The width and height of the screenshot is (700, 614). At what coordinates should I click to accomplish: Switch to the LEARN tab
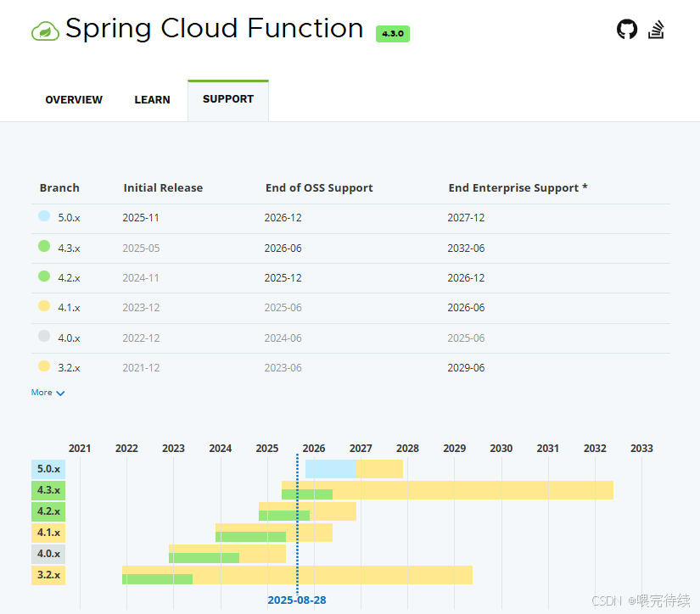point(152,99)
